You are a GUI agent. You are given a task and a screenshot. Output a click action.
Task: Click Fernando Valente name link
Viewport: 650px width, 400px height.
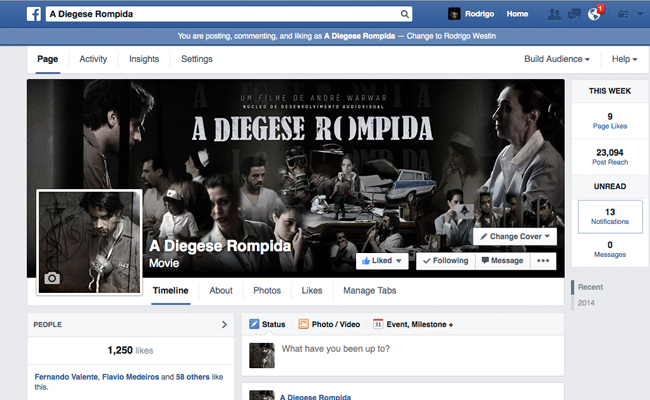[x=66, y=377]
